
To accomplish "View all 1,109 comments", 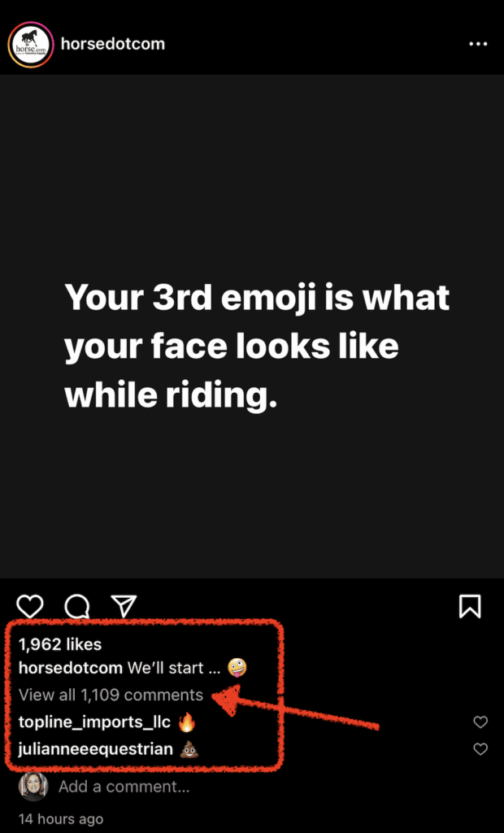I will click(111, 695).
